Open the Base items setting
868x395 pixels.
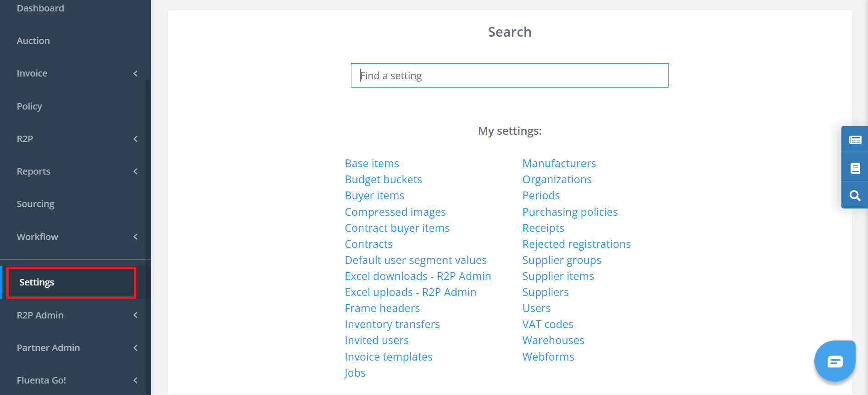(372, 164)
